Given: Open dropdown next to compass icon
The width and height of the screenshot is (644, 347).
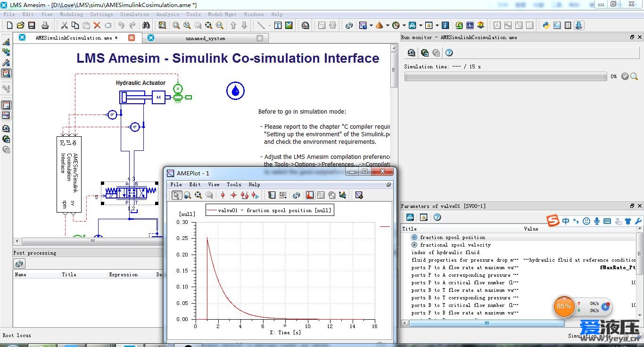Looking at the screenshot, I should coord(404,25).
